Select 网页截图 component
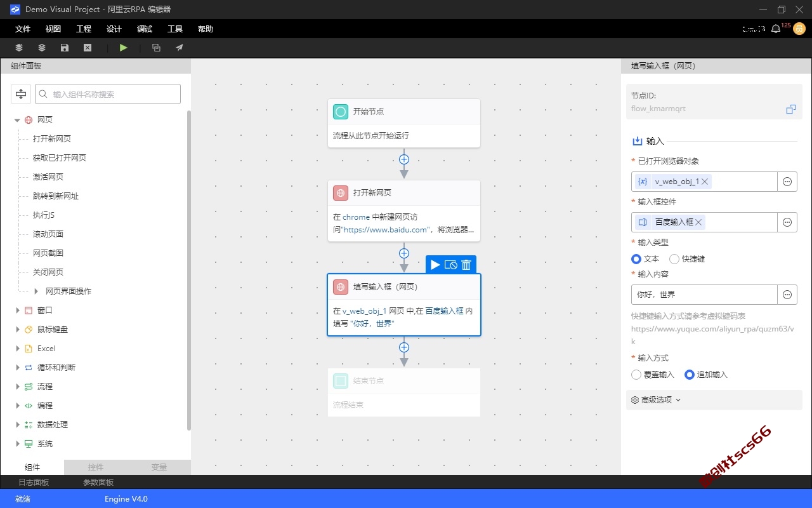 [x=48, y=253]
